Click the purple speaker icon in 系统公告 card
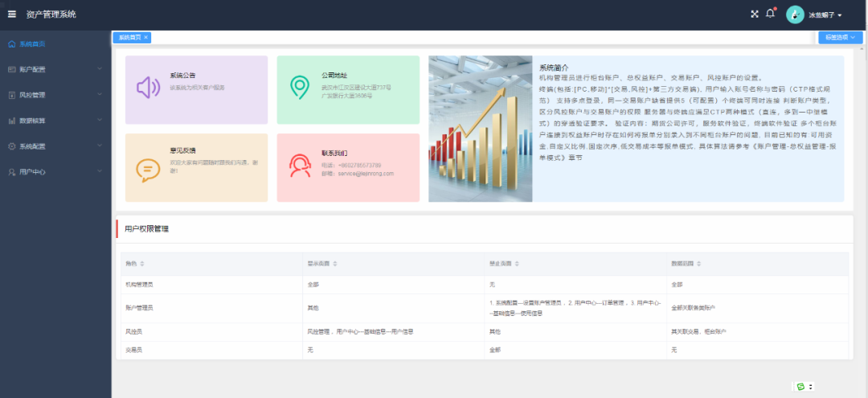868x398 pixels. [148, 88]
